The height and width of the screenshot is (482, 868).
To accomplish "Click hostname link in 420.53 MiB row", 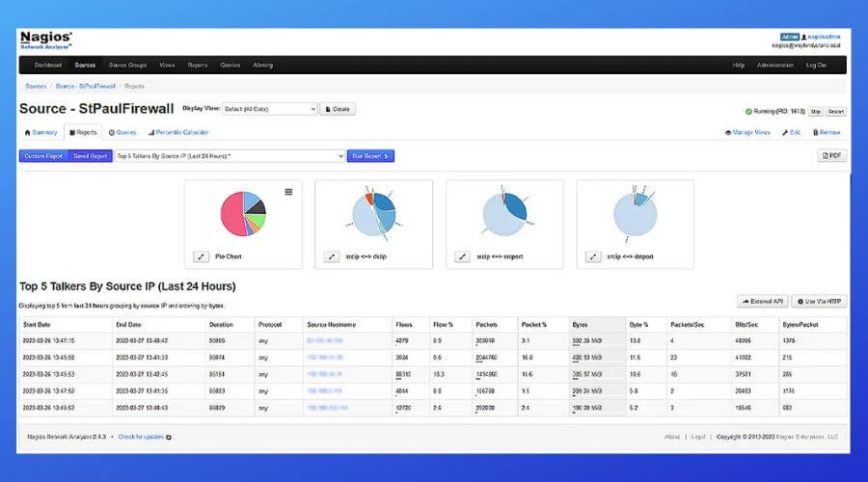I will pyautogui.click(x=325, y=358).
